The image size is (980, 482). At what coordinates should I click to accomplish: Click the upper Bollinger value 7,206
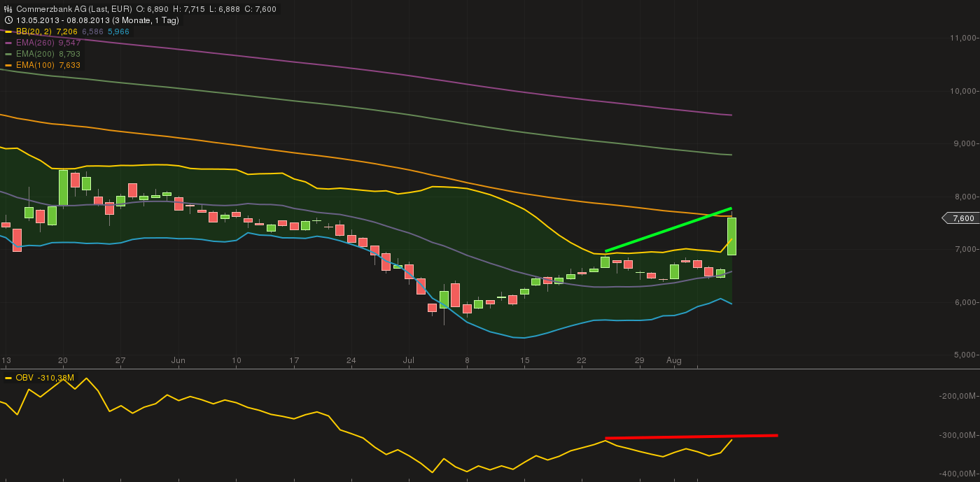click(67, 31)
